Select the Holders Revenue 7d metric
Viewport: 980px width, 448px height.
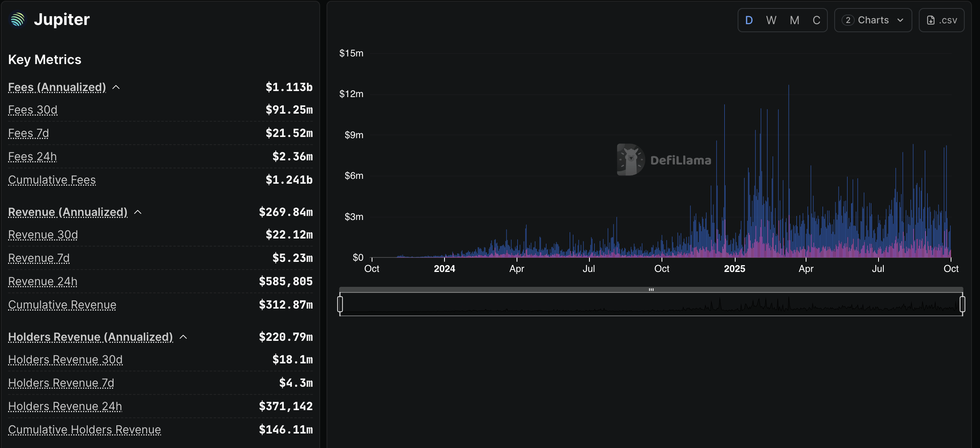tap(61, 383)
